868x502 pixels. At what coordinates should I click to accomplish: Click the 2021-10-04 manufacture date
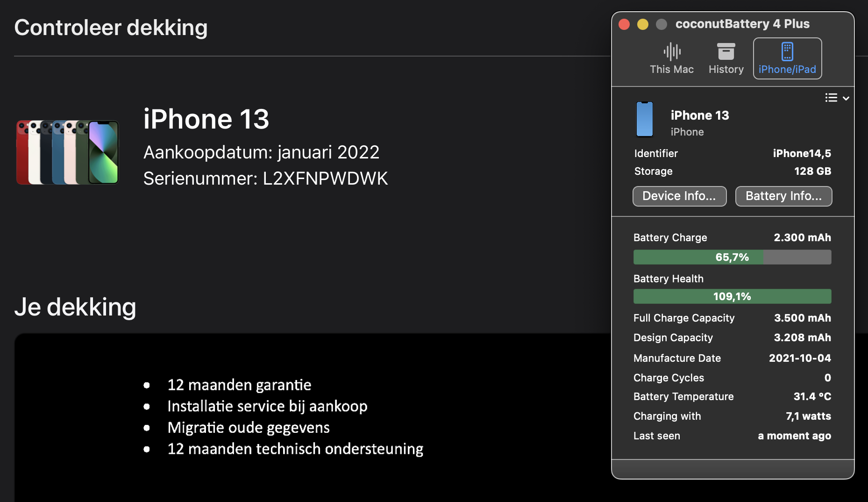(800, 358)
